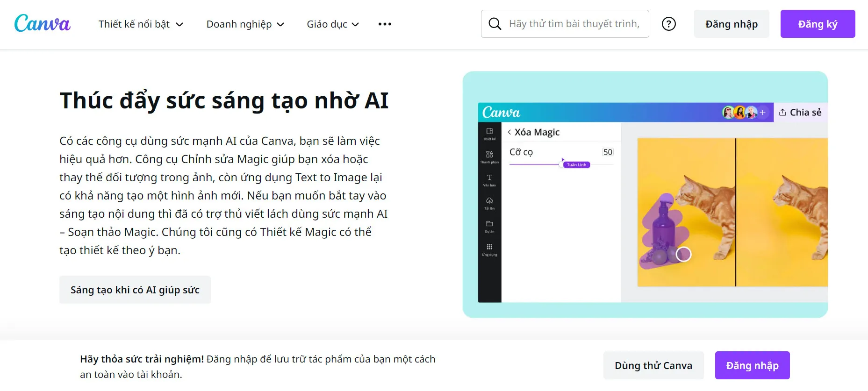Select Văn bản text icon in preview
This screenshot has height=391, width=868.
coord(489,180)
